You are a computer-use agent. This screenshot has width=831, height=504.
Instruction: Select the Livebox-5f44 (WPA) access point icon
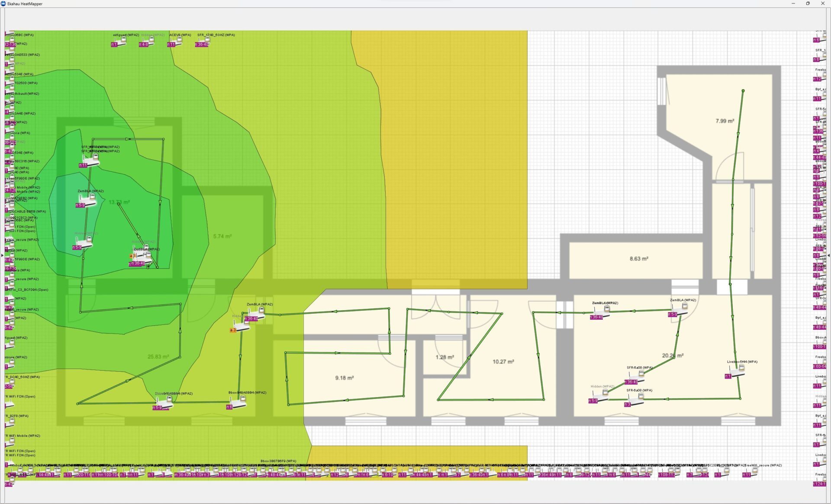coord(735,372)
